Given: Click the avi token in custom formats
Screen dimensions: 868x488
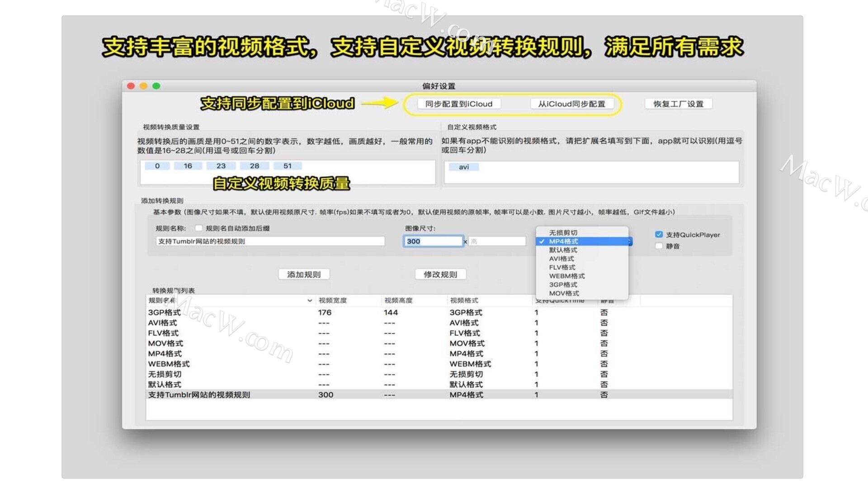Looking at the screenshot, I should [x=464, y=167].
